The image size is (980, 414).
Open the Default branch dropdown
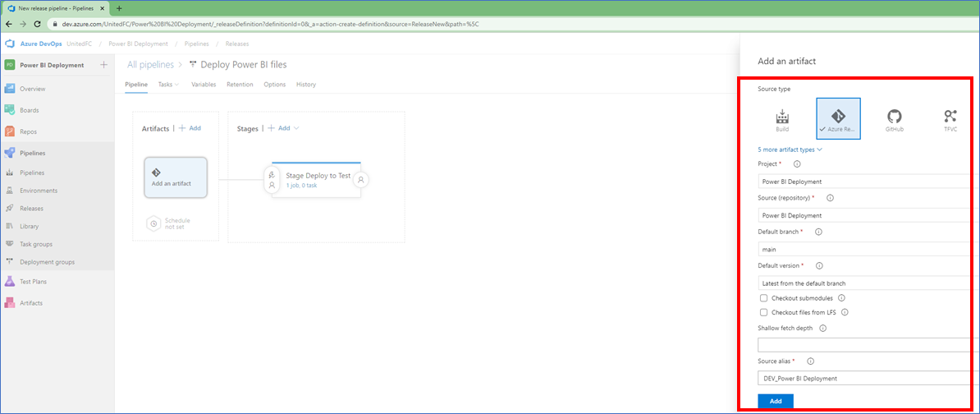coord(868,249)
